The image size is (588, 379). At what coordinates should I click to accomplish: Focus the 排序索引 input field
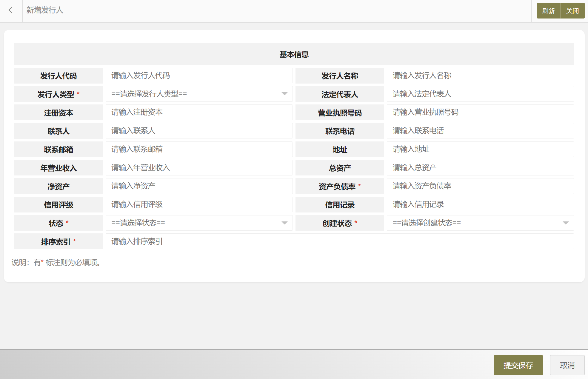click(x=339, y=241)
